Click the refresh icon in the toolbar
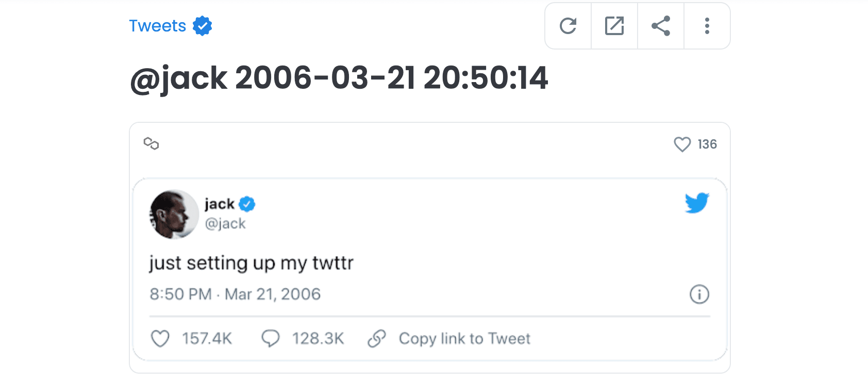Viewport: 868px width, 385px height. (x=567, y=26)
